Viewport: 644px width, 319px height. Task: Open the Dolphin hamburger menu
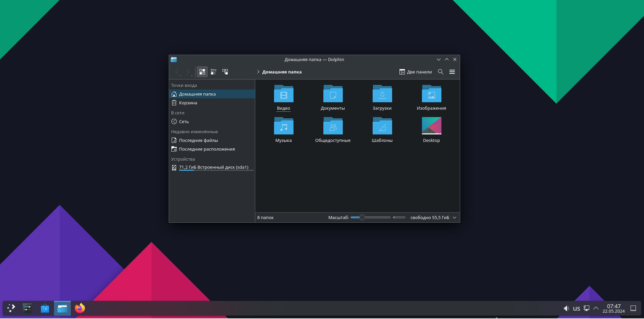(452, 72)
